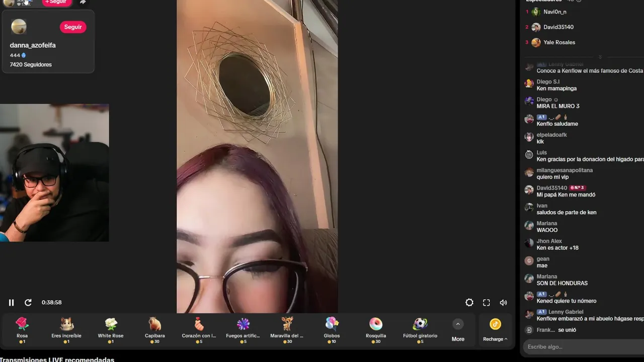Send a Rosa gift
The image size is (644, 362).
pyautogui.click(x=22, y=330)
